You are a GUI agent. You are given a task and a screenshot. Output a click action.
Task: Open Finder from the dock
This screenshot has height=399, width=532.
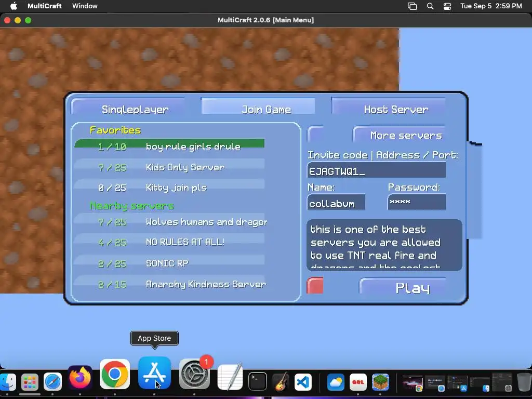[x=7, y=382]
